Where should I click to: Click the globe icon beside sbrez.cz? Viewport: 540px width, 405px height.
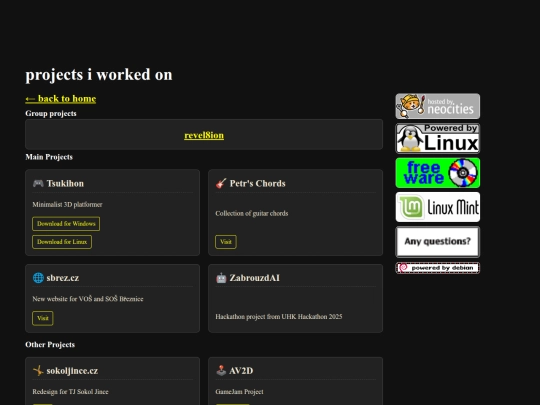click(x=38, y=278)
